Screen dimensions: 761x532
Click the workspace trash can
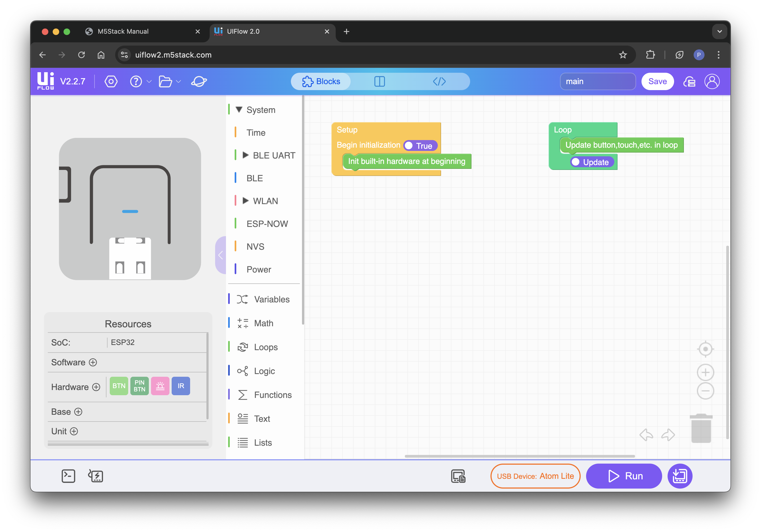tap(701, 428)
